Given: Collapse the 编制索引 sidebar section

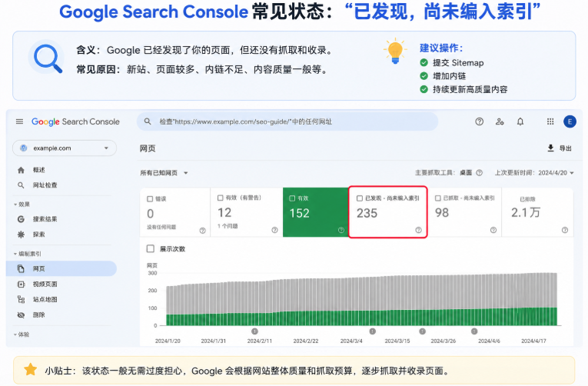Looking at the screenshot, I should click(x=28, y=254).
